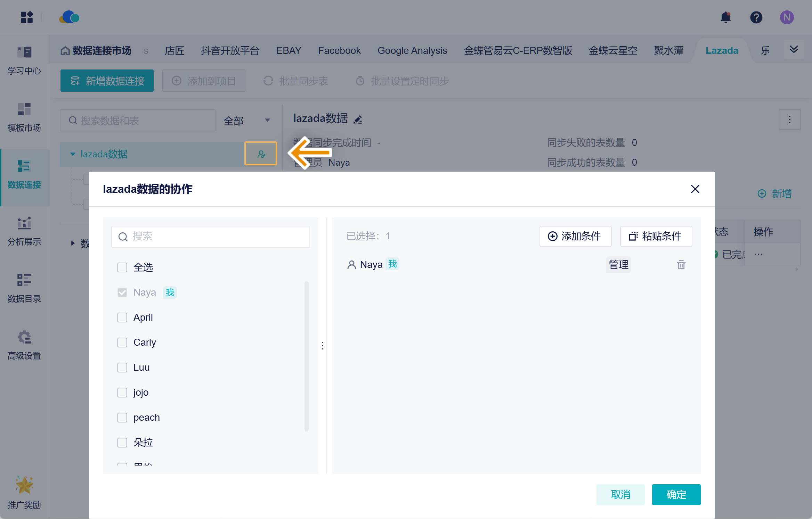Click the collaboration user icon beside lazada数据

261,154
